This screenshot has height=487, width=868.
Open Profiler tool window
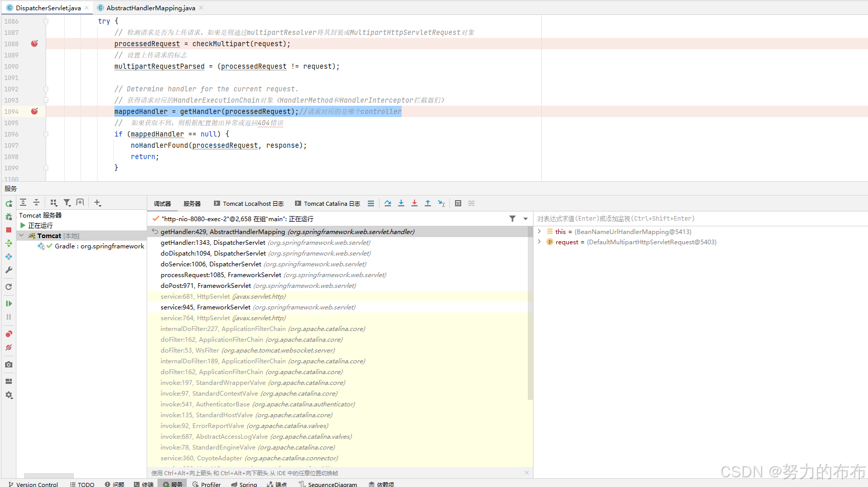coord(207,483)
